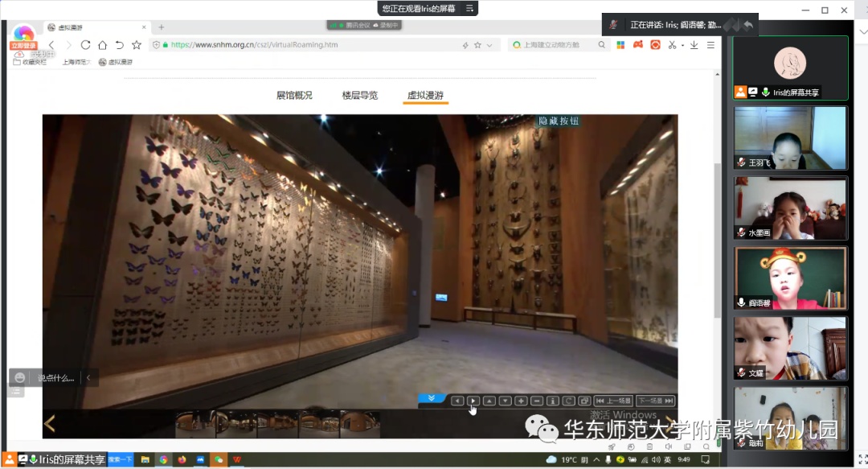Screen dimensions: 868x469
Task: Zoom in with the plus control button
Action: click(x=521, y=401)
